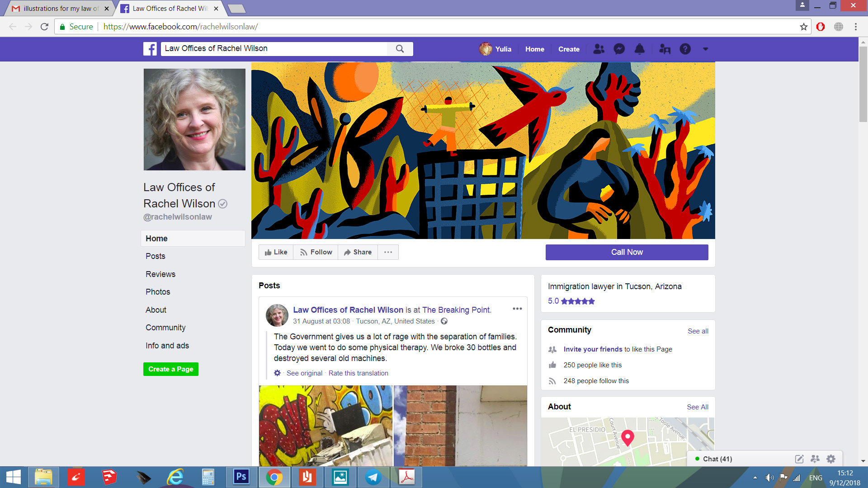Click Facebook logo in header

point(150,49)
